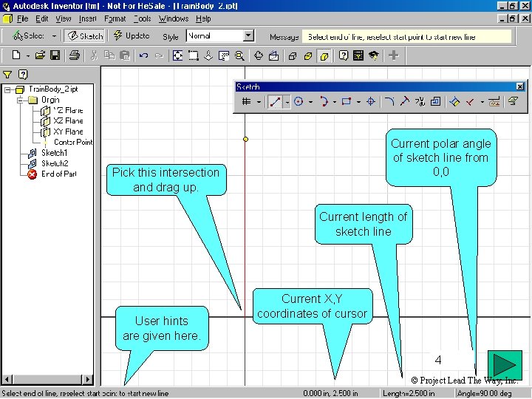
Task: Open a file with the folder icon
Action: [x=40, y=55]
